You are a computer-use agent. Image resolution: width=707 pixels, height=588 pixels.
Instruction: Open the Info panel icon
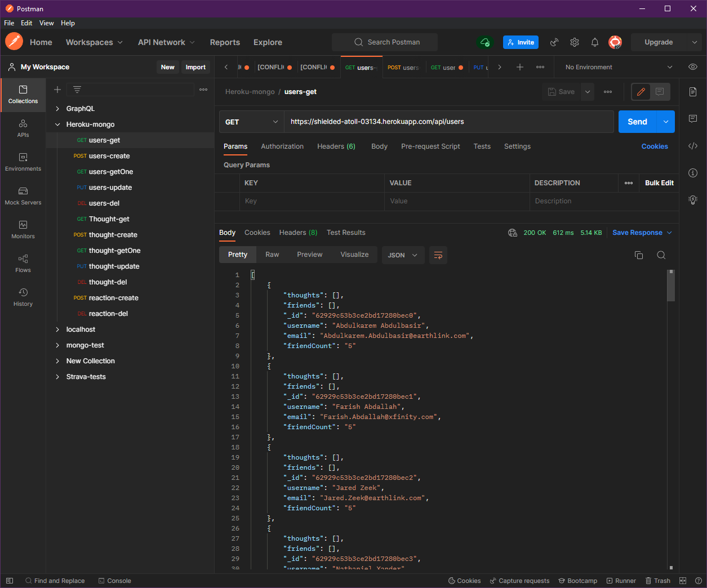(692, 173)
